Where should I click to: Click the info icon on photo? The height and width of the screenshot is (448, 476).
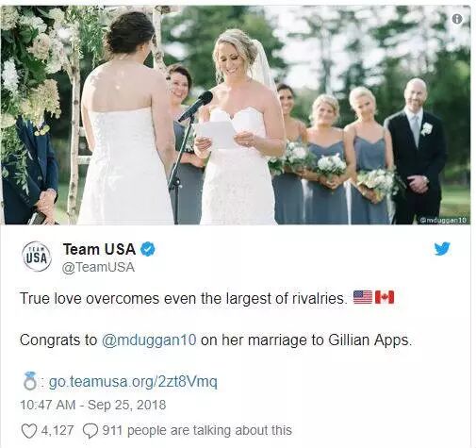click(457, 19)
